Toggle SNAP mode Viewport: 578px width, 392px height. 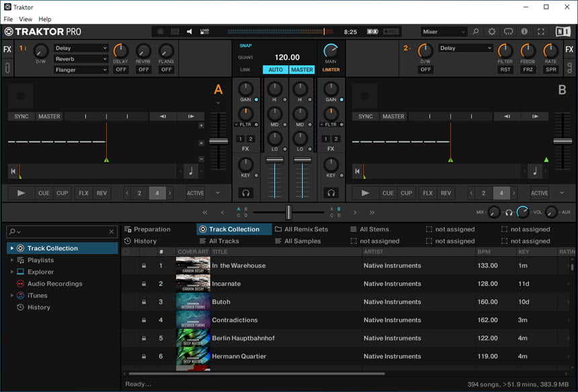pyautogui.click(x=245, y=46)
